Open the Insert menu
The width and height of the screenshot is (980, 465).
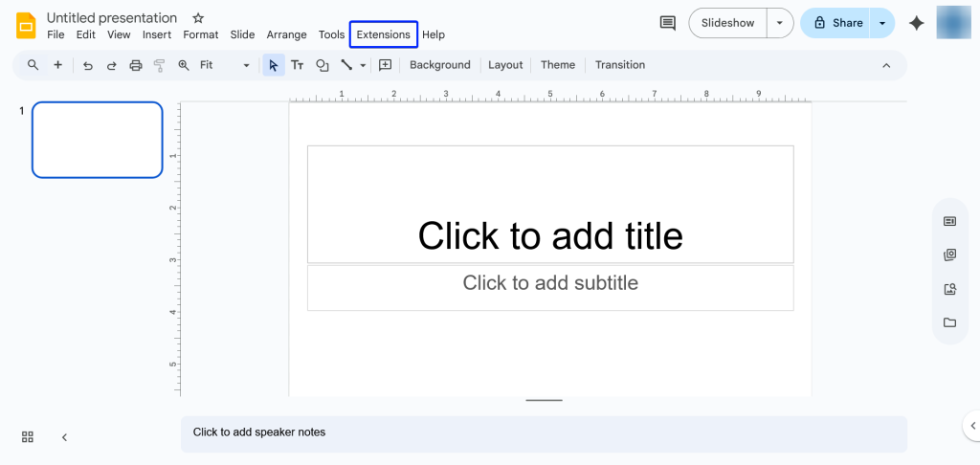pos(157,34)
